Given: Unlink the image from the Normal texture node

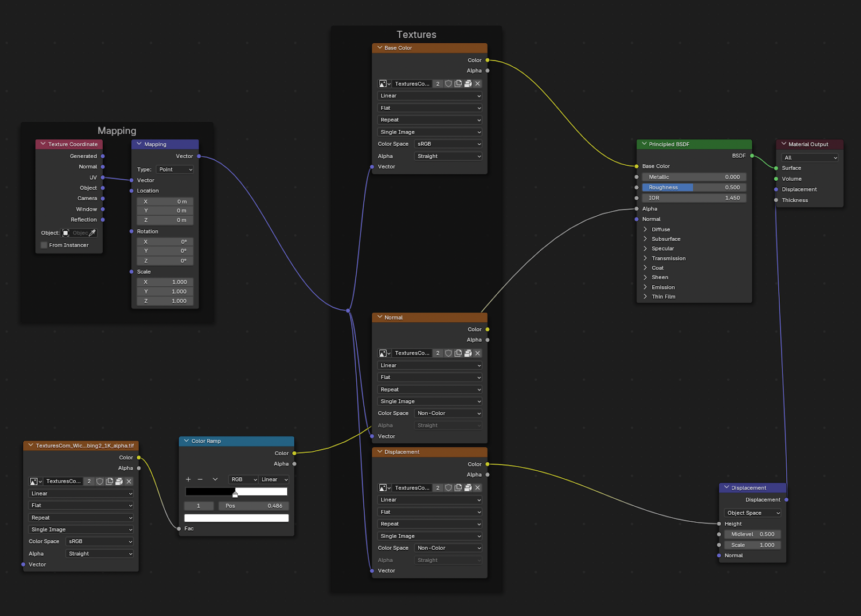Looking at the screenshot, I should click(477, 353).
